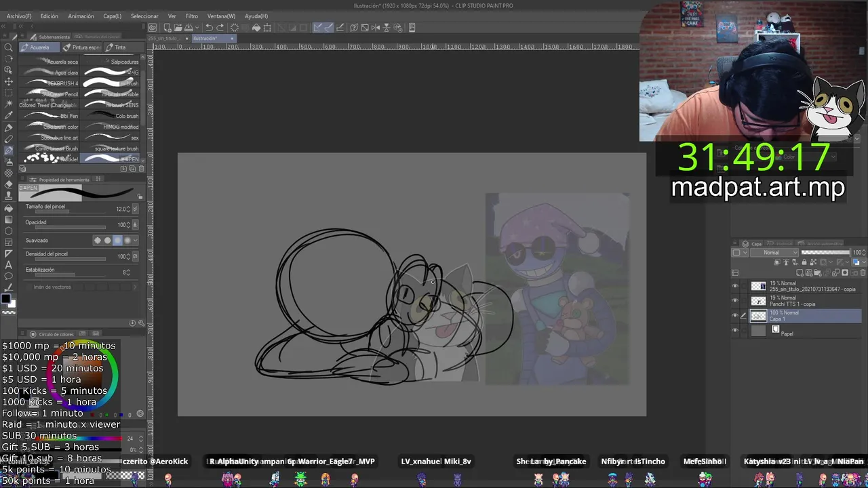Select strongest anti-aliasing option for Suavizado
The height and width of the screenshot is (488, 868).
[x=127, y=241]
